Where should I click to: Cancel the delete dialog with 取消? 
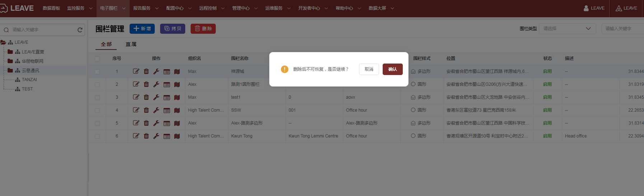pos(369,69)
